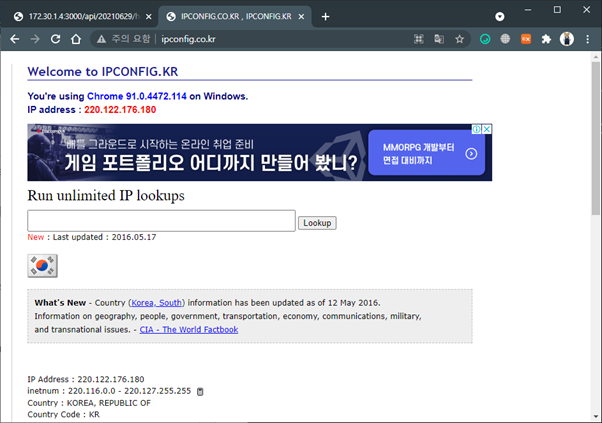Open the Chrome profile avatar
Screen dimensions: 602x423
[567, 39]
